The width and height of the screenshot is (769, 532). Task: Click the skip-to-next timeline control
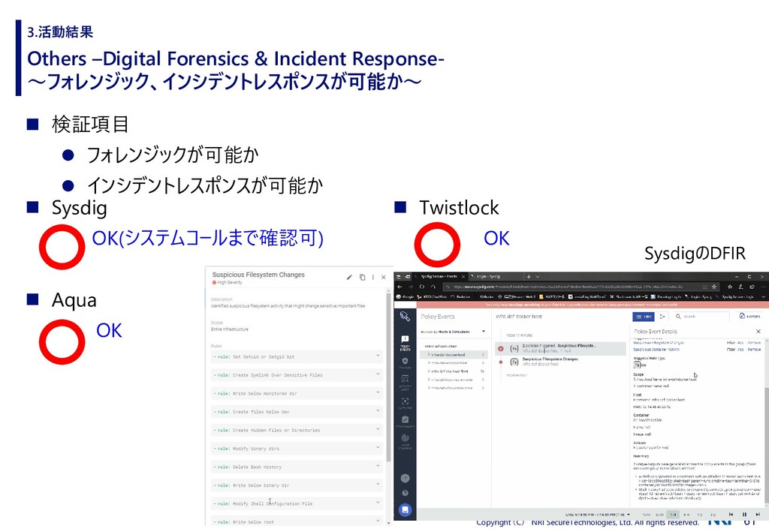pos(758,514)
